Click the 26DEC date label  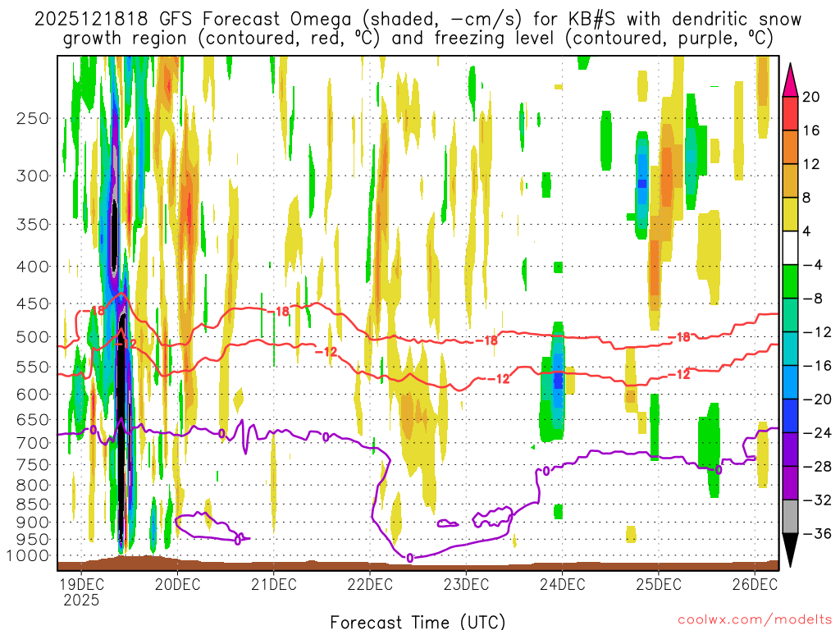coord(755,584)
